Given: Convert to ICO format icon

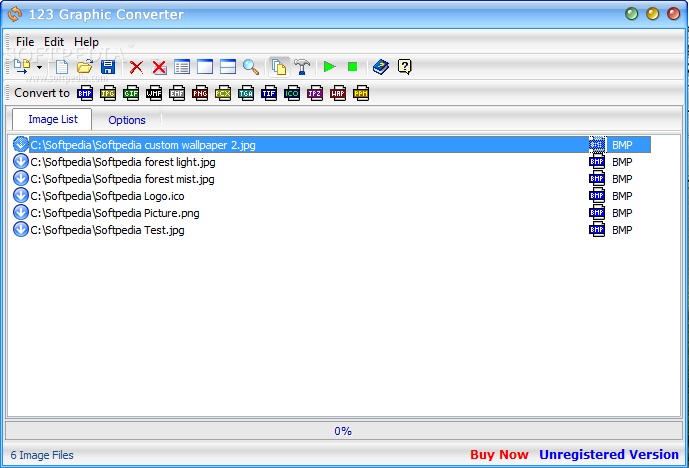Looking at the screenshot, I should pos(292,93).
